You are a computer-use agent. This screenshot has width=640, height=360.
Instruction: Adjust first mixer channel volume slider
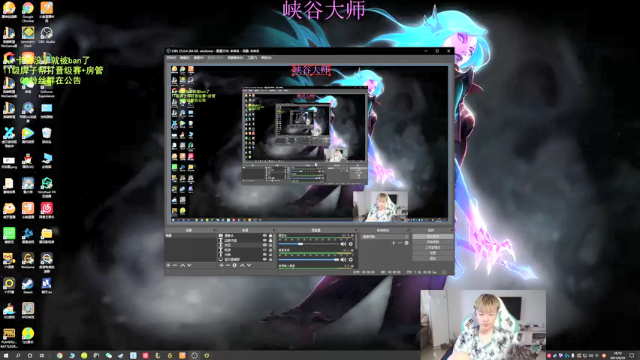click(x=309, y=244)
